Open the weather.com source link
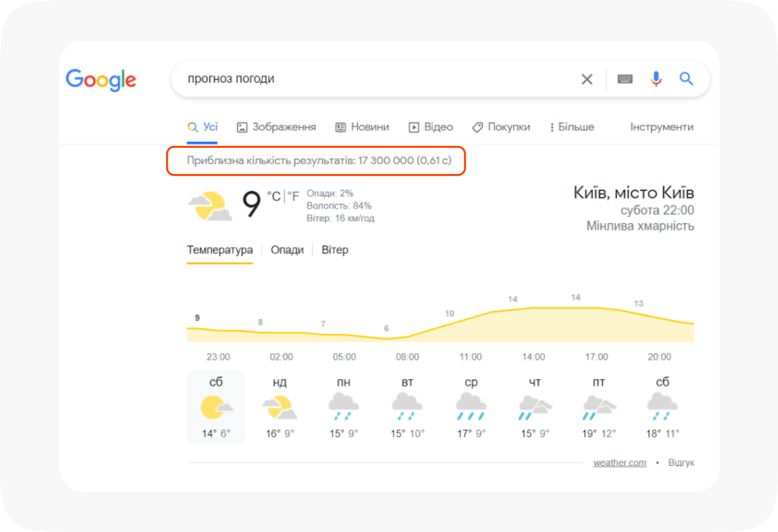 [x=620, y=463]
